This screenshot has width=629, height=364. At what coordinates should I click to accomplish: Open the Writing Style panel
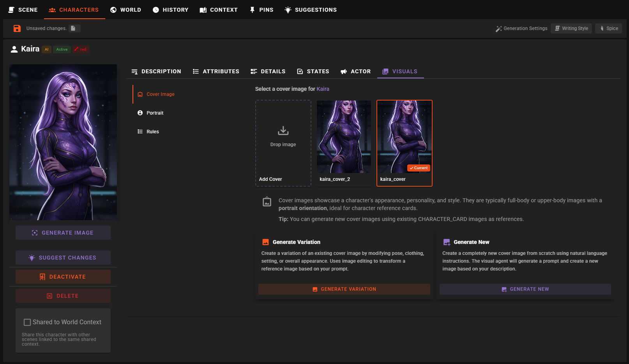[571, 28]
